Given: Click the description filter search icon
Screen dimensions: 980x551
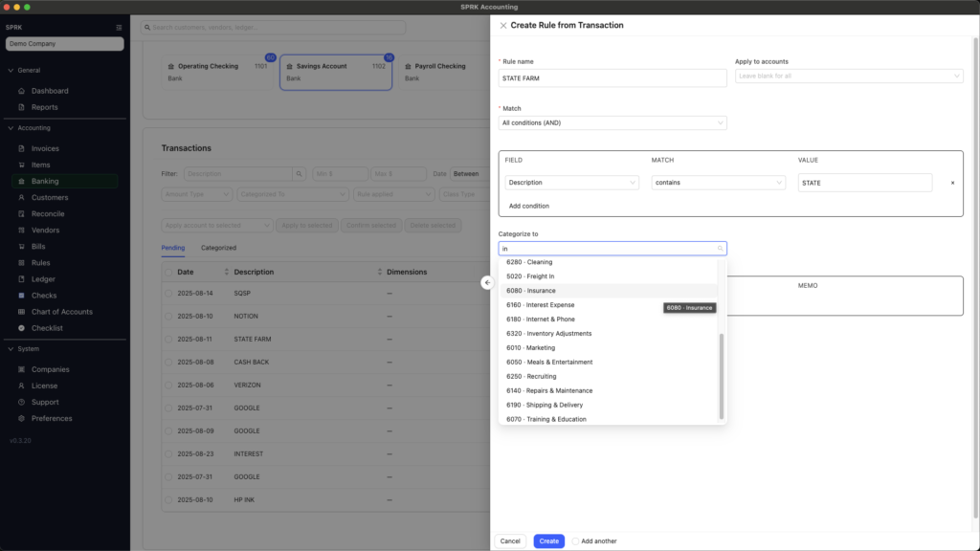Looking at the screenshot, I should [299, 174].
